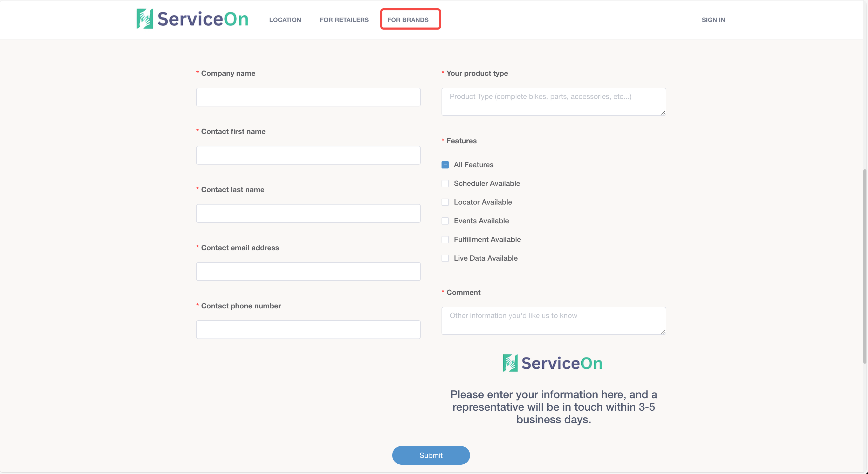The height and width of the screenshot is (474, 868).
Task: Enable the Live Data Available checkbox
Action: click(x=445, y=258)
